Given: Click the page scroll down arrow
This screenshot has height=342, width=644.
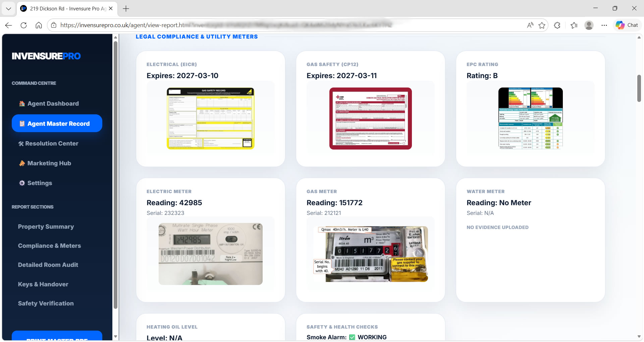Looking at the screenshot, I should pyautogui.click(x=639, y=337).
